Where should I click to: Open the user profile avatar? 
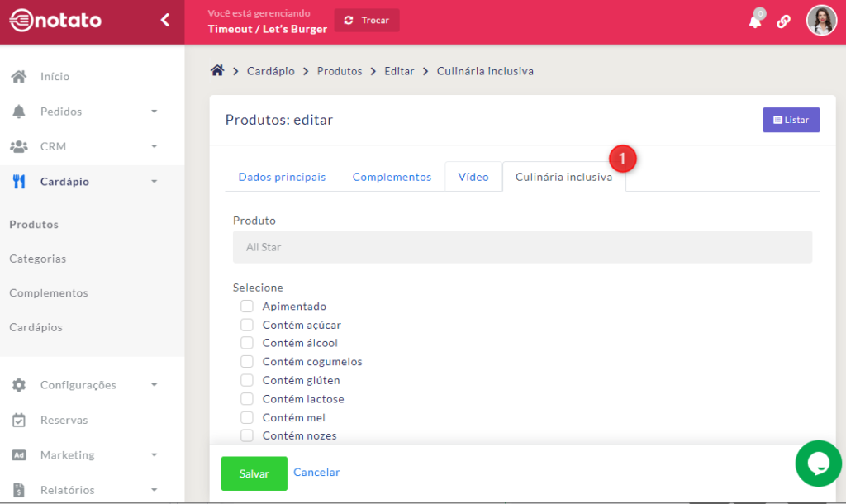click(x=821, y=21)
